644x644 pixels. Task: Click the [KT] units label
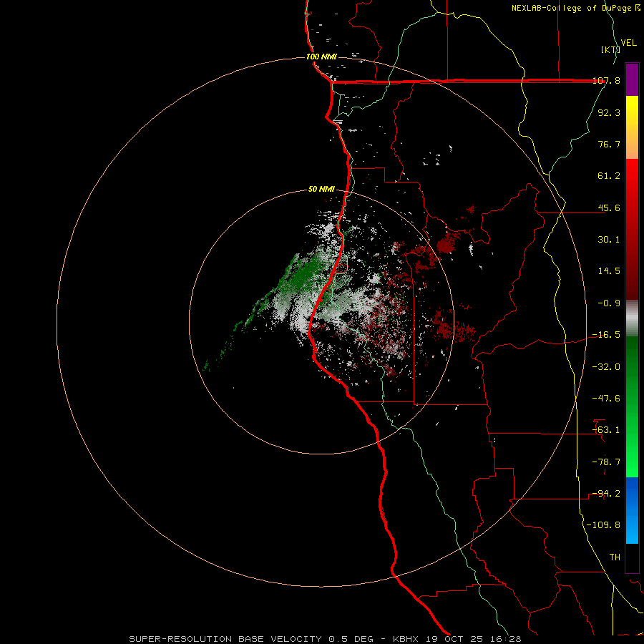point(611,49)
